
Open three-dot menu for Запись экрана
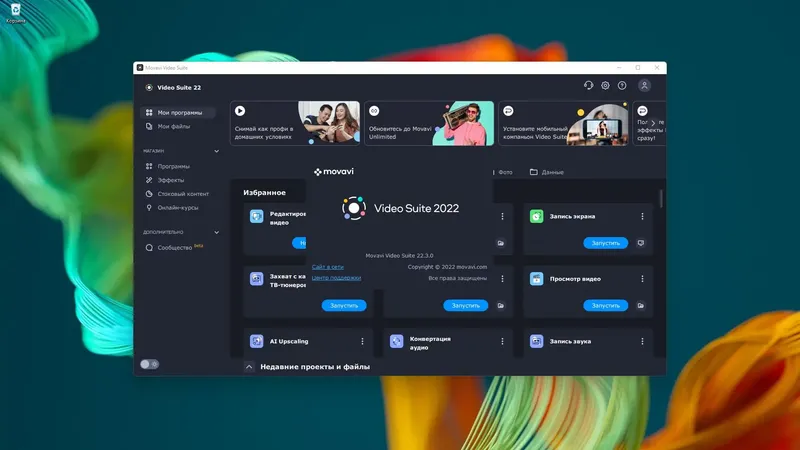pyautogui.click(x=642, y=216)
